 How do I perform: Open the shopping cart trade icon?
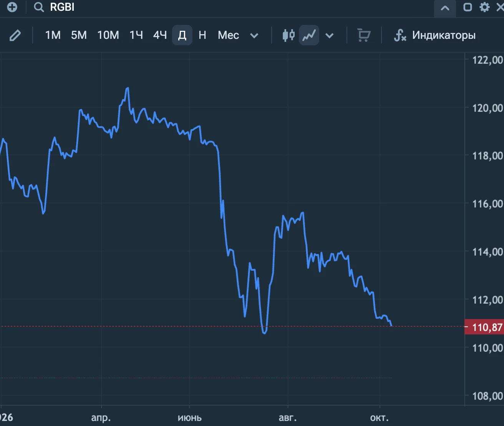click(363, 35)
